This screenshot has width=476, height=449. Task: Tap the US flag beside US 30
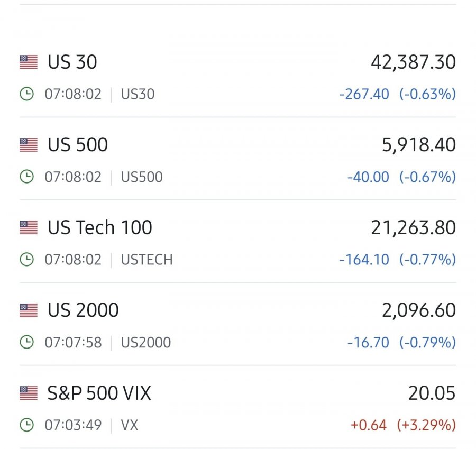point(29,62)
